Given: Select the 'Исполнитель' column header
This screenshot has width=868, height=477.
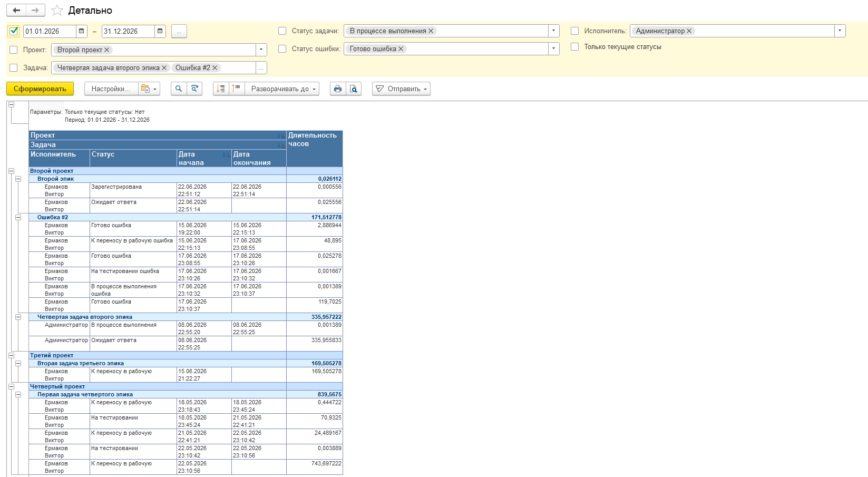Looking at the screenshot, I should click(x=60, y=158).
